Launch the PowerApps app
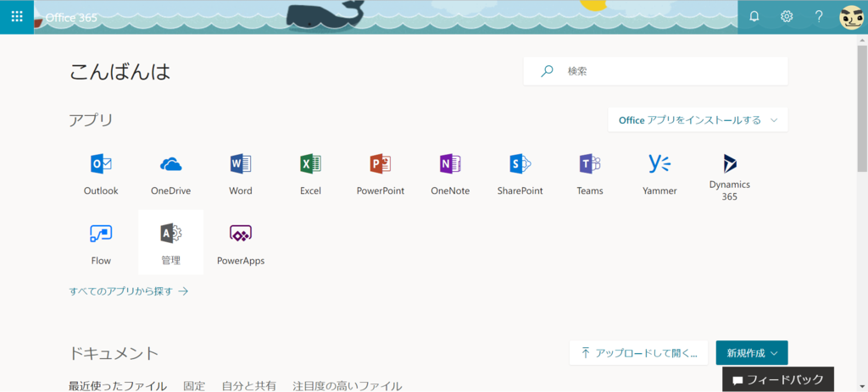The height and width of the screenshot is (392, 868). click(x=241, y=243)
